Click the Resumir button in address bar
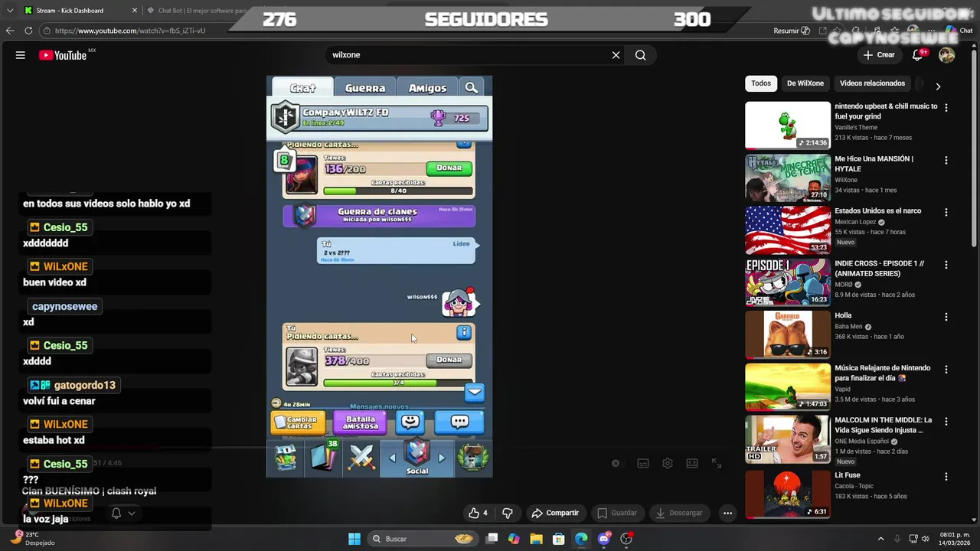This screenshot has width=980, height=551. 792,31
